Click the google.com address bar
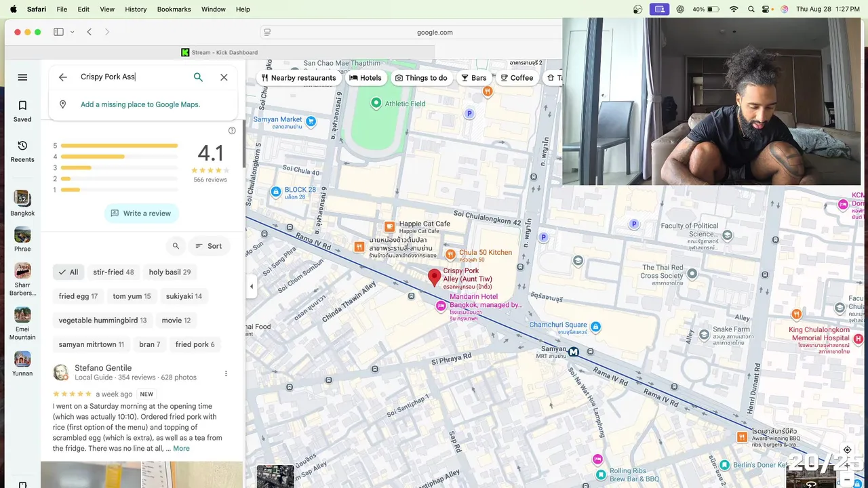 point(434,32)
